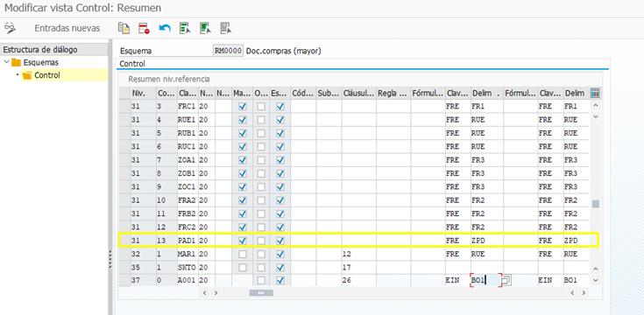Click the Esquema field value RM0000

pos(228,52)
